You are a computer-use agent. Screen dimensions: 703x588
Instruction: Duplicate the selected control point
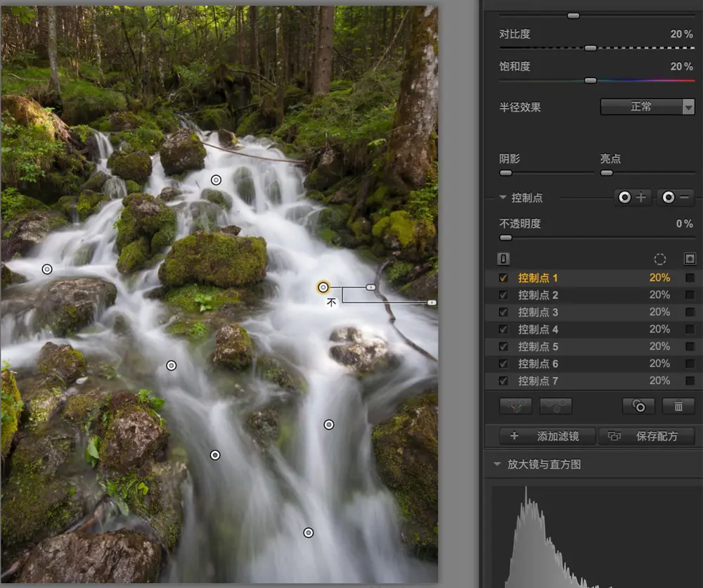[x=638, y=407]
